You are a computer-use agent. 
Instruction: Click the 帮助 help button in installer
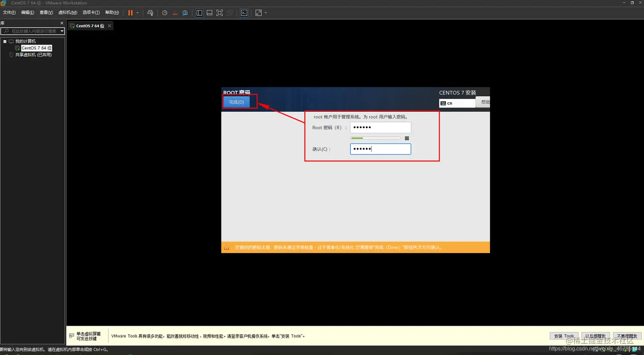click(483, 102)
